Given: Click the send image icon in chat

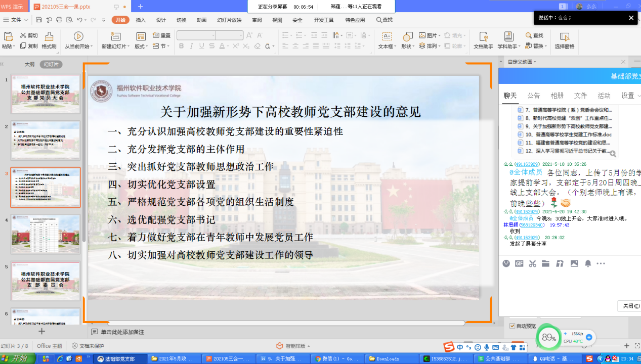Looking at the screenshot, I should coord(574,263).
